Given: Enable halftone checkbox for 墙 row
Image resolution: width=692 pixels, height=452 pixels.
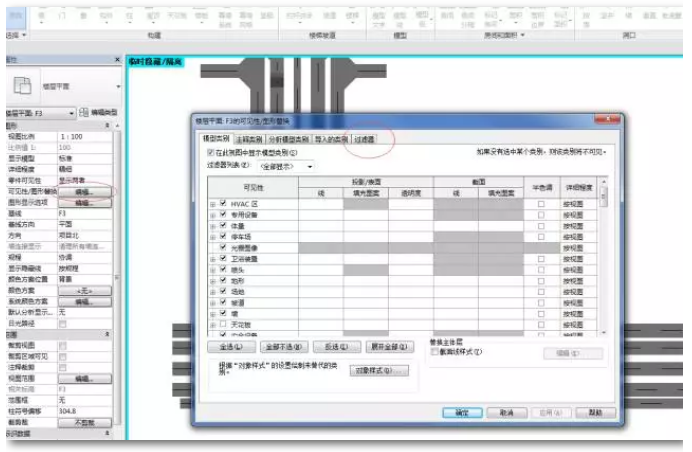Looking at the screenshot, I should click(541, 314).
